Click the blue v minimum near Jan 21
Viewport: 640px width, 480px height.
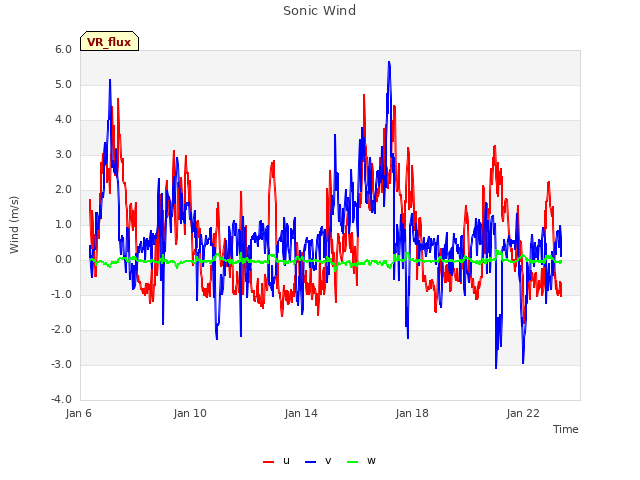click(x=496, y=367)
